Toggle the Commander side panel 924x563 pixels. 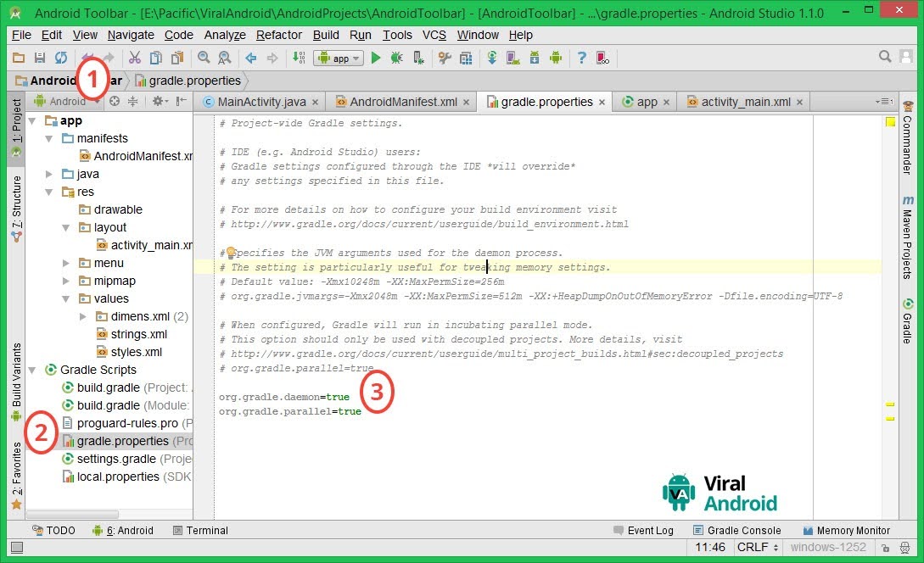908,138
